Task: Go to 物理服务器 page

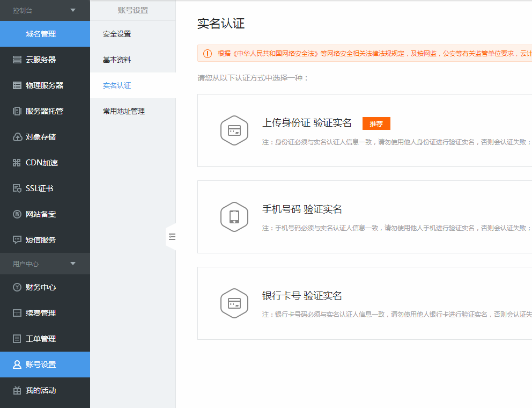Action: pos(45,85)
